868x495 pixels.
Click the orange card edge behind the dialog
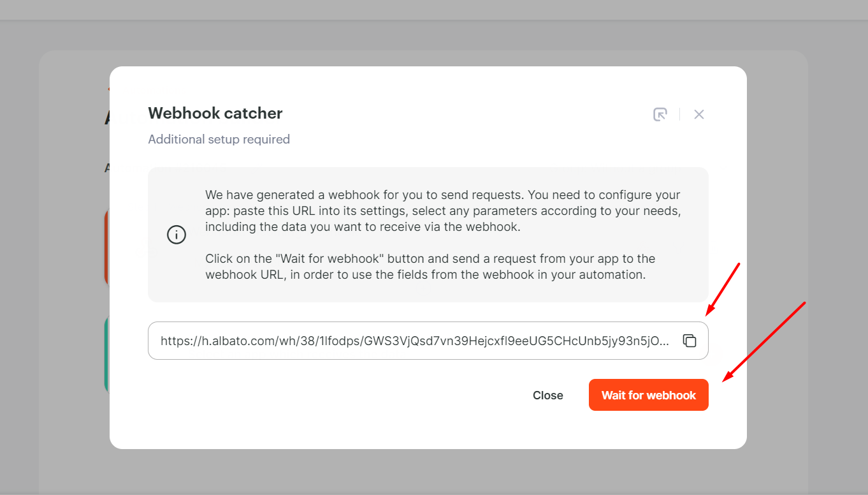(106, 246)
